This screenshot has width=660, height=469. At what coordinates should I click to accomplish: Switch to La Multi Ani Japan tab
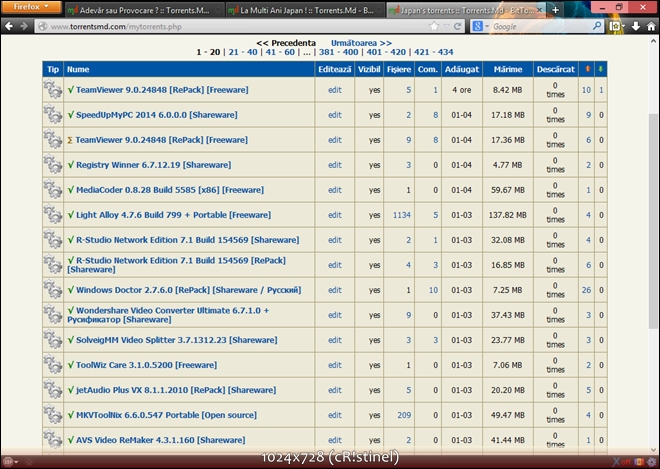(x=306, y=10)
